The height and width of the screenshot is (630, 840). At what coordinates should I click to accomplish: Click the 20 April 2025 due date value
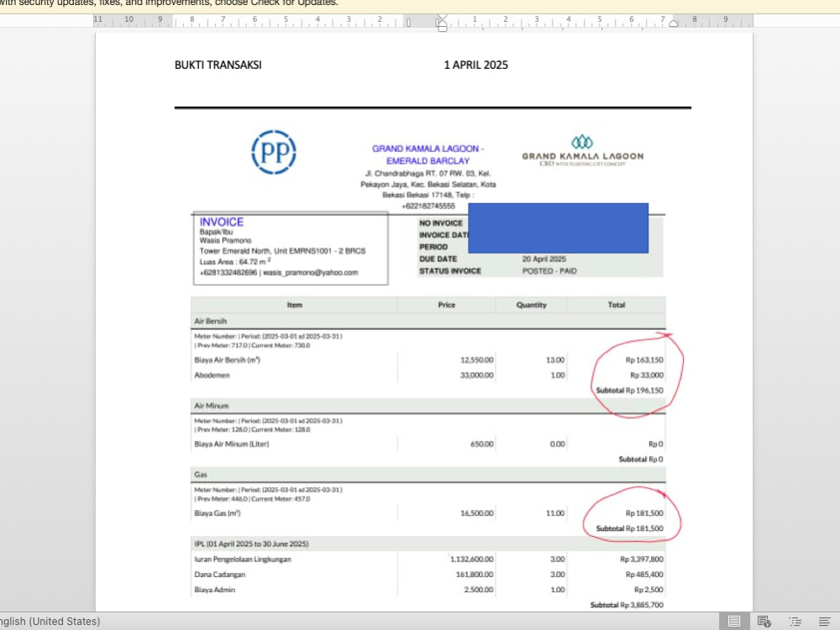coord(544,259)
